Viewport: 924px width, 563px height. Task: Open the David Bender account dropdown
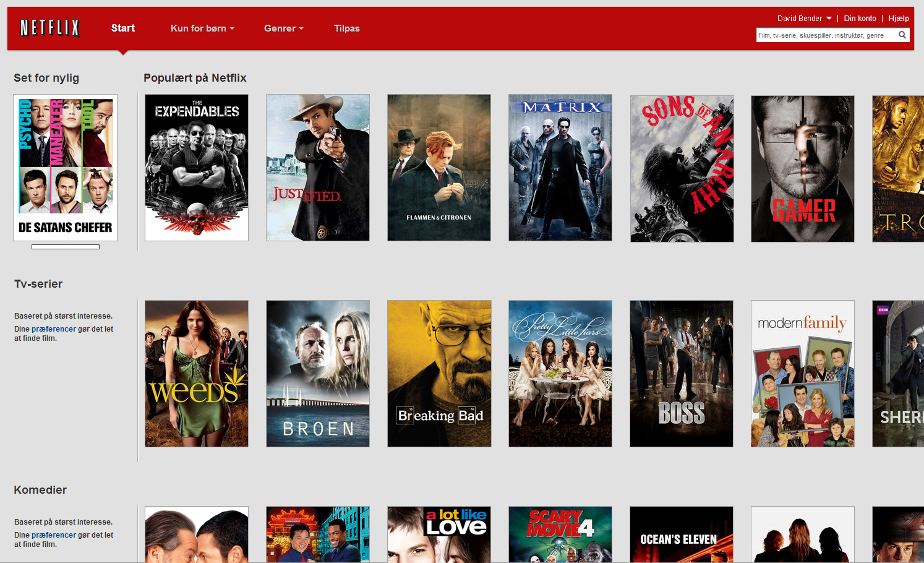tap(804, 19)
